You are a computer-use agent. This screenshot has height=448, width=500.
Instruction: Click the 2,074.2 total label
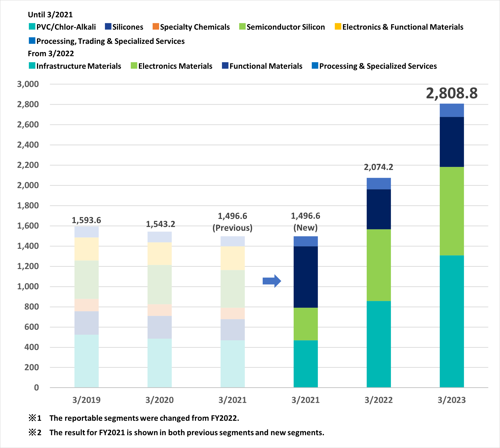pos(379,167)
